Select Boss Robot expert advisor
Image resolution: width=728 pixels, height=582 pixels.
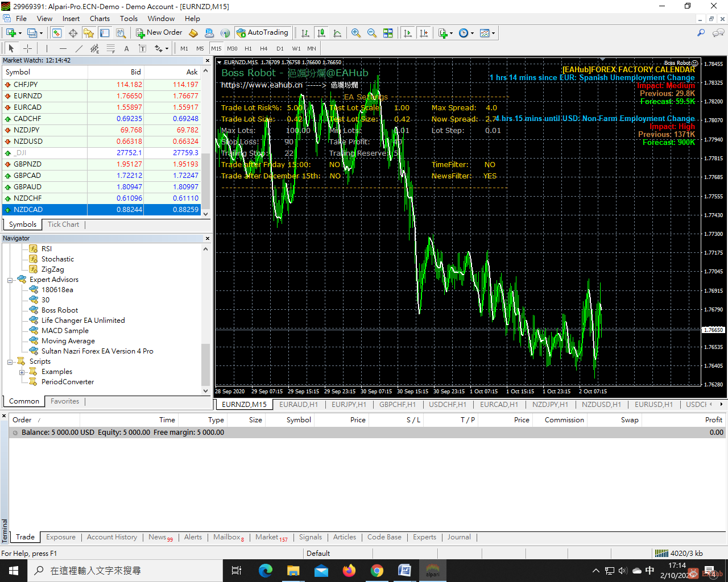coord(60,310)
